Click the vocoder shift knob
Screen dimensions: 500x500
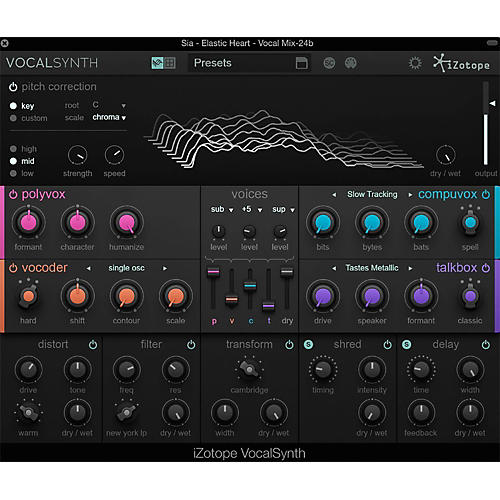(77, 296)
